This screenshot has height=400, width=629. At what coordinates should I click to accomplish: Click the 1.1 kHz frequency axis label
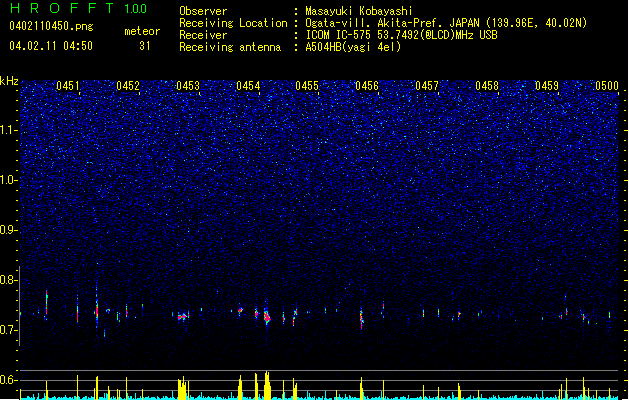tap(8, 130)
